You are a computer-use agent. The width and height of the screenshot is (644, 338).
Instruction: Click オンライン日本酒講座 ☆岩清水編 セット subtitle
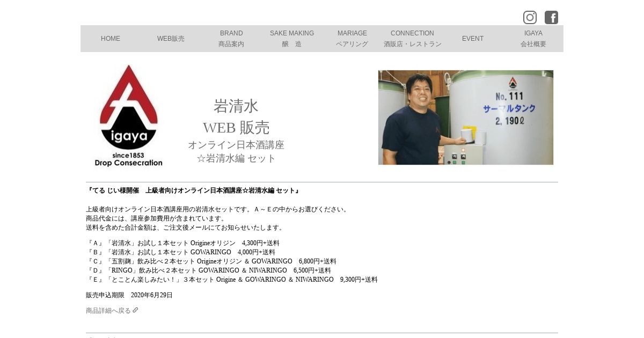(x=236, y=152)
